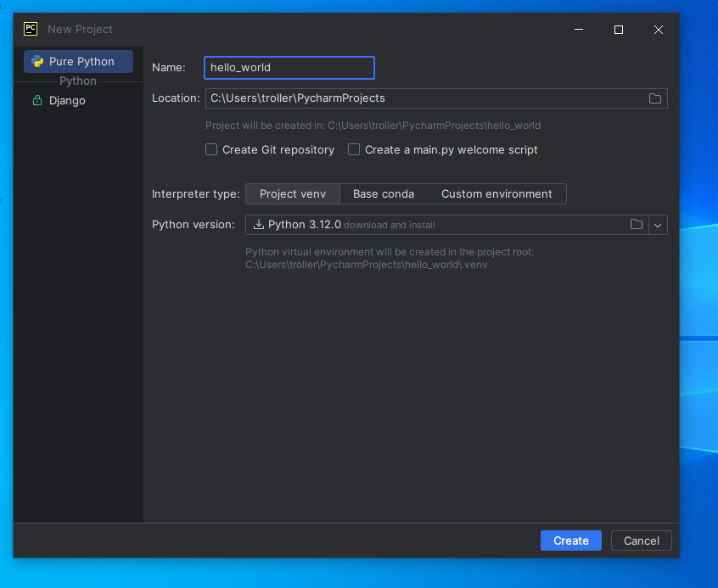The width and height of the screenshot is (718, 588).
Task: Select Project venv interpreter type
Action: pos(293,194)
